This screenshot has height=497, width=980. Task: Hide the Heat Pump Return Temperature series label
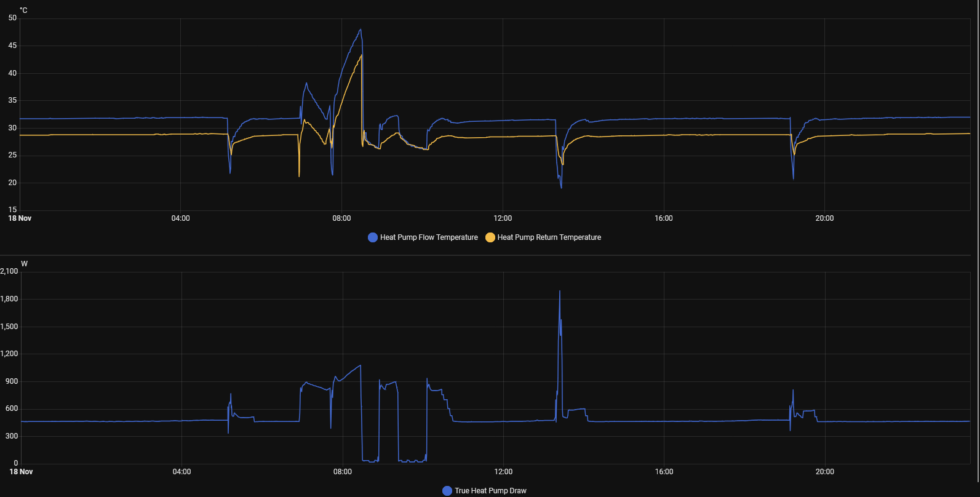pos(549,237)
